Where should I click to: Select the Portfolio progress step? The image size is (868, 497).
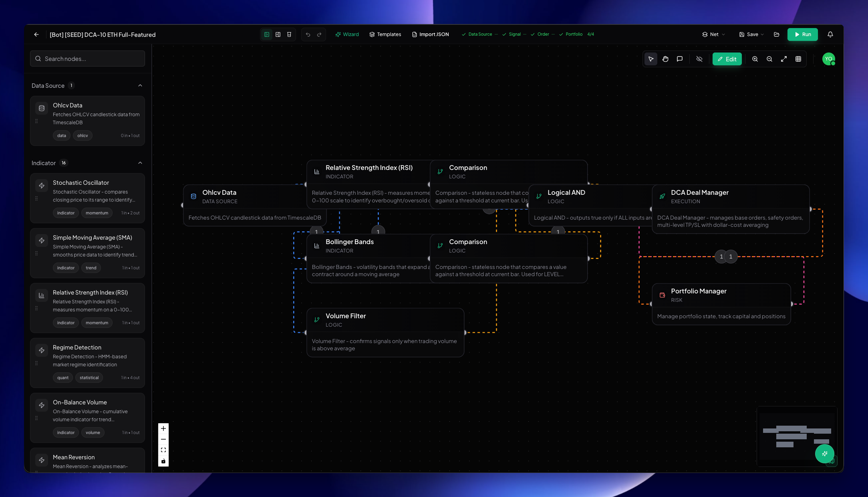coord(571,34)
